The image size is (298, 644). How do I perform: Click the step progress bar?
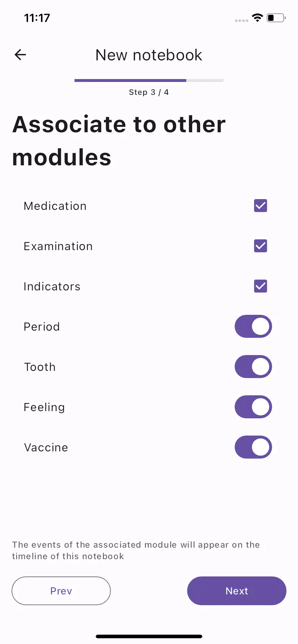tap(149, 80)
